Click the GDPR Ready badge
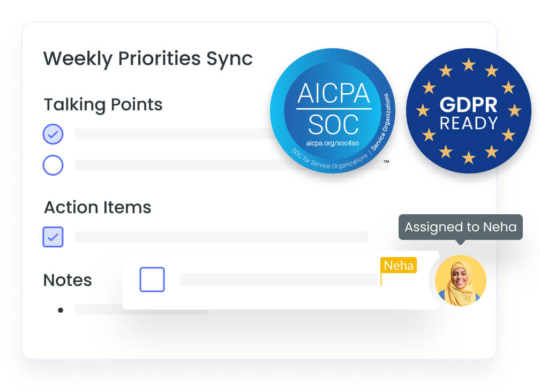The image size is (540, 392). (468, 111)
